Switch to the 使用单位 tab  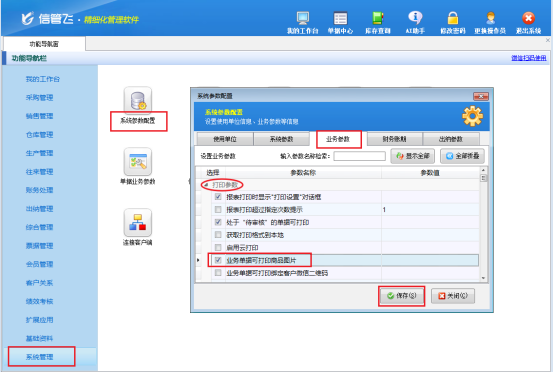click(225, 139)
